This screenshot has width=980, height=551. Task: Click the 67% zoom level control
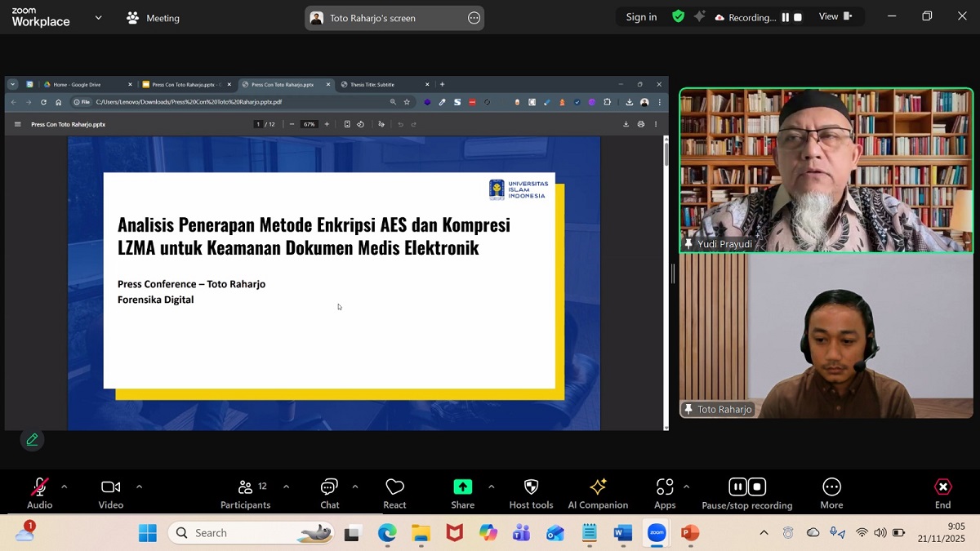[x=309, y=124]
